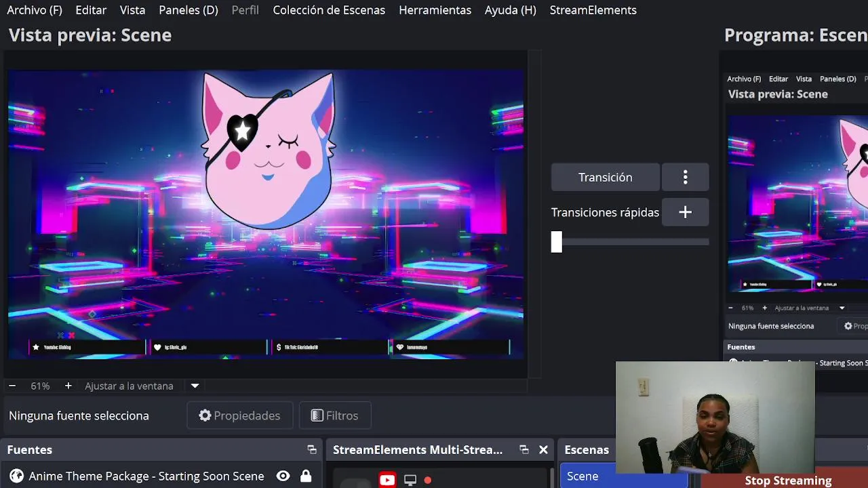Screen dimensions: 868x488
Task: Open the Ayuda (H) menu
Action: coord(510,10)
